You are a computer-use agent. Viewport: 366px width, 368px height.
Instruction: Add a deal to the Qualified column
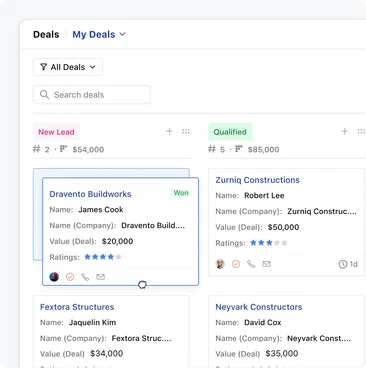345,131
